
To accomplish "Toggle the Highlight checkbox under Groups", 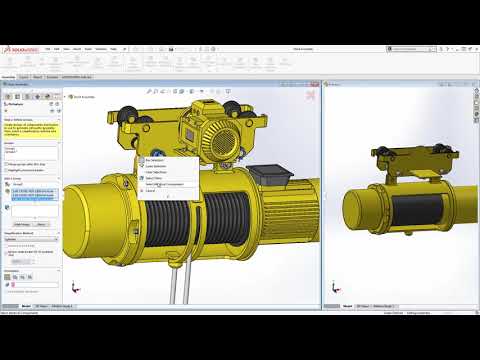I will pos(6,170).
